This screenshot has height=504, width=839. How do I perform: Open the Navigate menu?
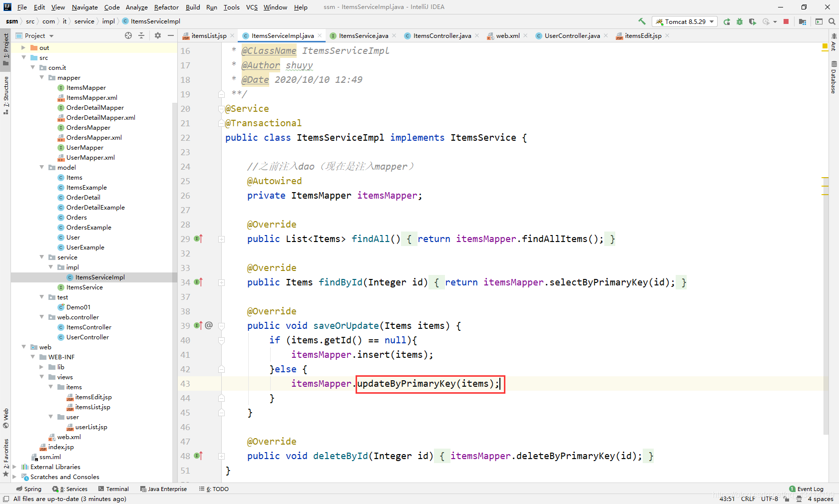click(x=84, y=7)
